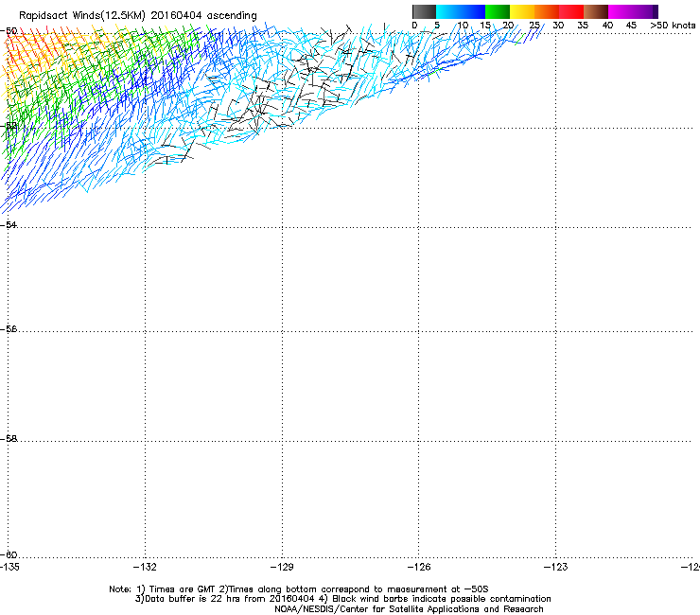
Task: Click the '10' legend scale label
Action: point(463,25)
